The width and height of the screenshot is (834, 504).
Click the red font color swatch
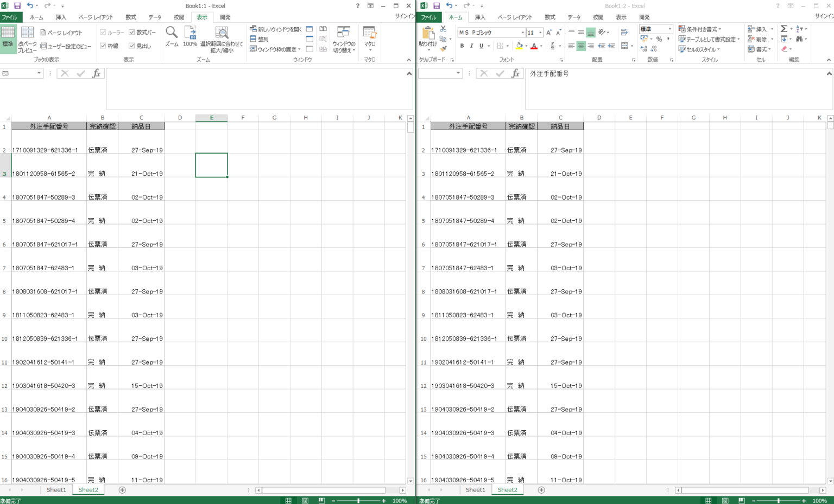[x=534, y=46]
